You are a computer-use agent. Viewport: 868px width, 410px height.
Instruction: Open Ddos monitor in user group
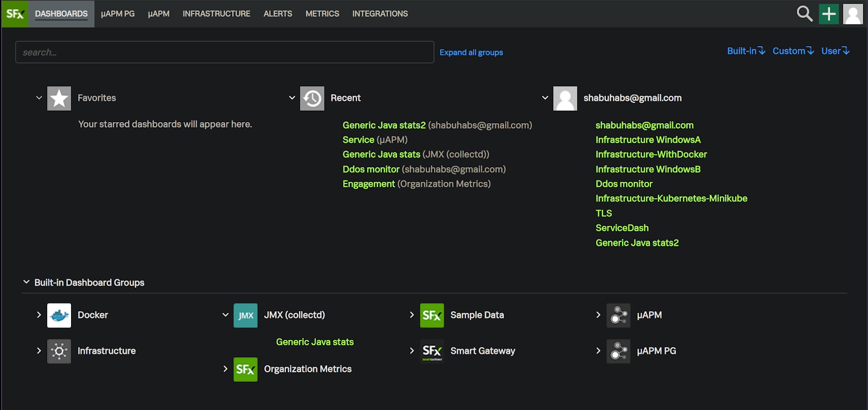(624, 184)
